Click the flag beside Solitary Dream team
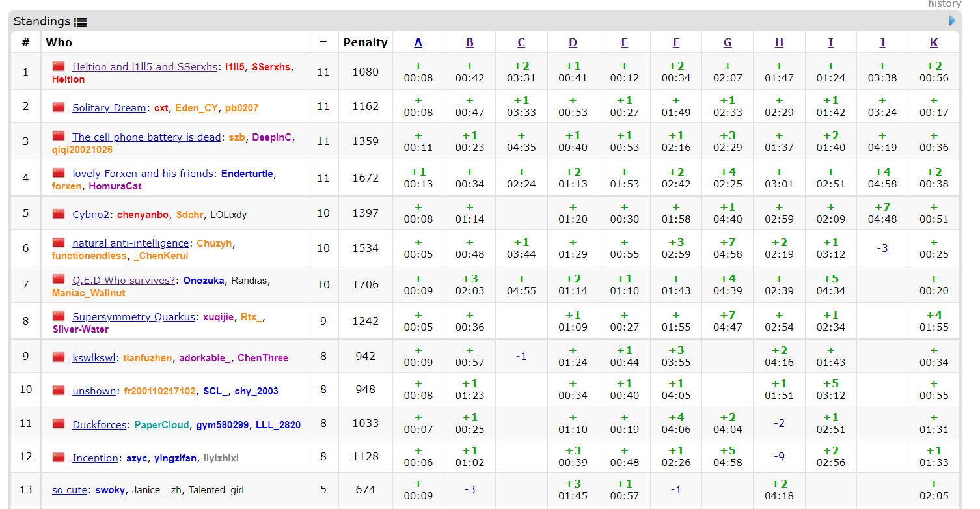 tap(59, 107)
